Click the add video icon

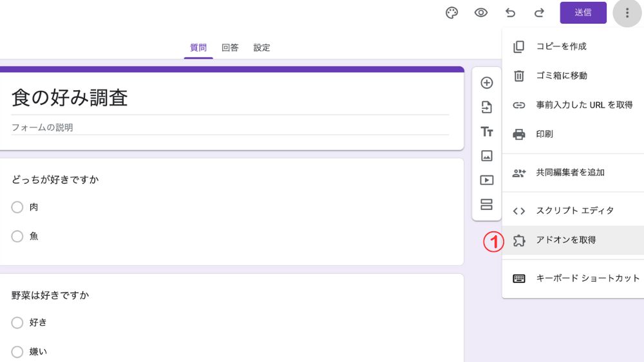487,180
